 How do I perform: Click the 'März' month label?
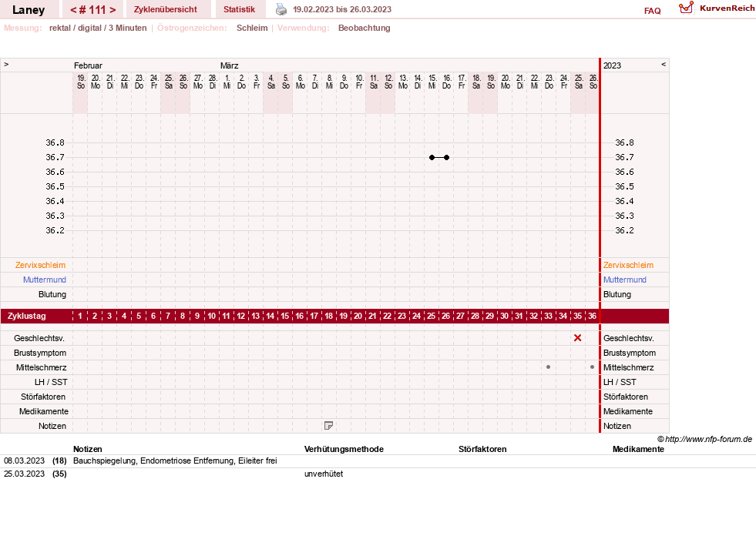click(x=230, y=65)
